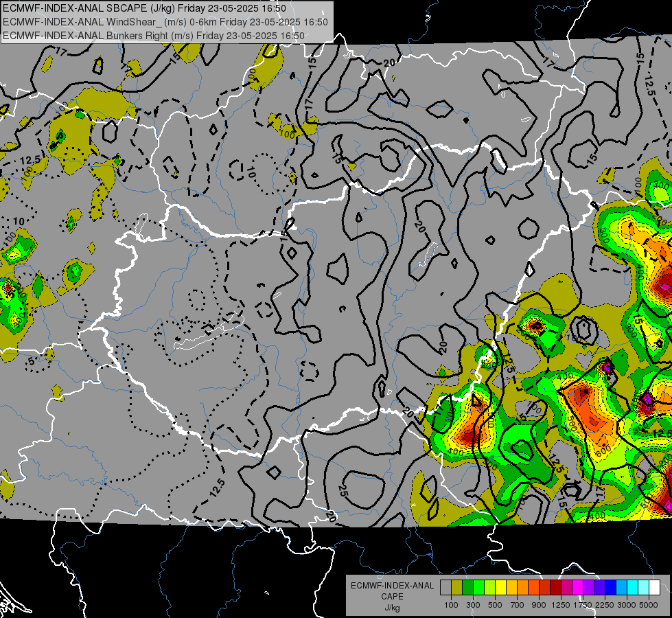Click the legend value 1250
The width and height of the screenshot is (672, 618).
pyautogui.click(x=561, y=605)
